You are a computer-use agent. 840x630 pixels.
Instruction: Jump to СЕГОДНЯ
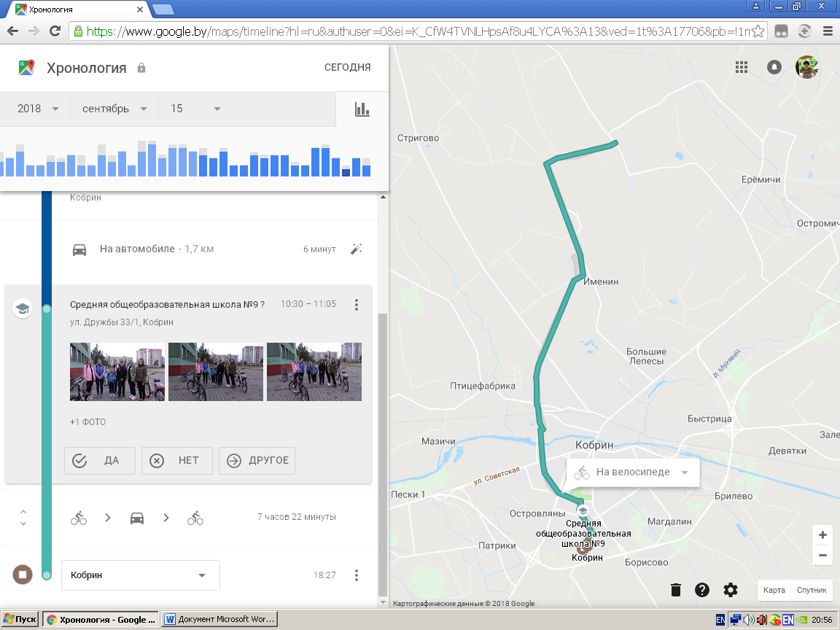tap(347, 68)
